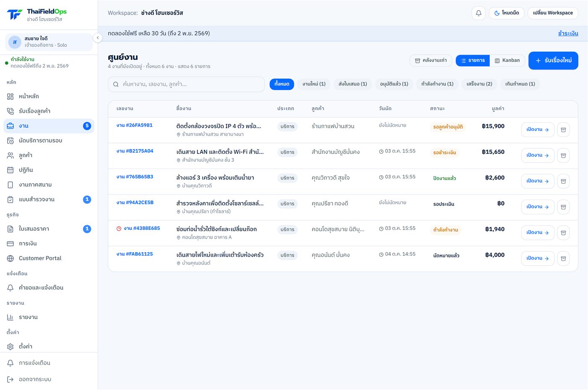The image size is (588, 390).
Task: Click the job search field
Action: point(186,84)
